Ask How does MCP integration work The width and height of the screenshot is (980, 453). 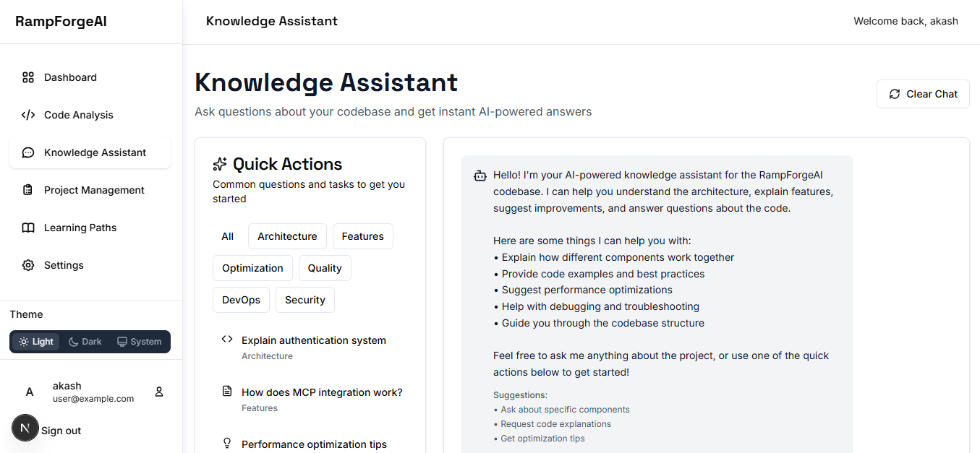(x=321, y=392)
